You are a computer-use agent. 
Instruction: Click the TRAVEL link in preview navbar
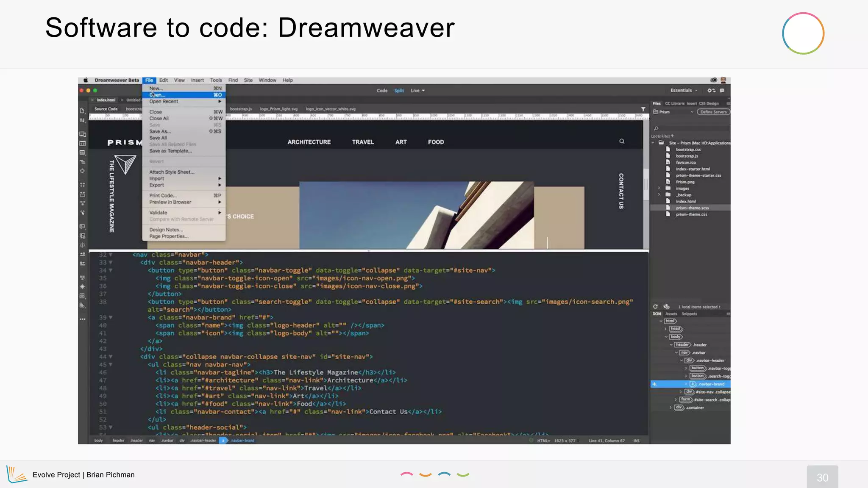coord(363,142)
